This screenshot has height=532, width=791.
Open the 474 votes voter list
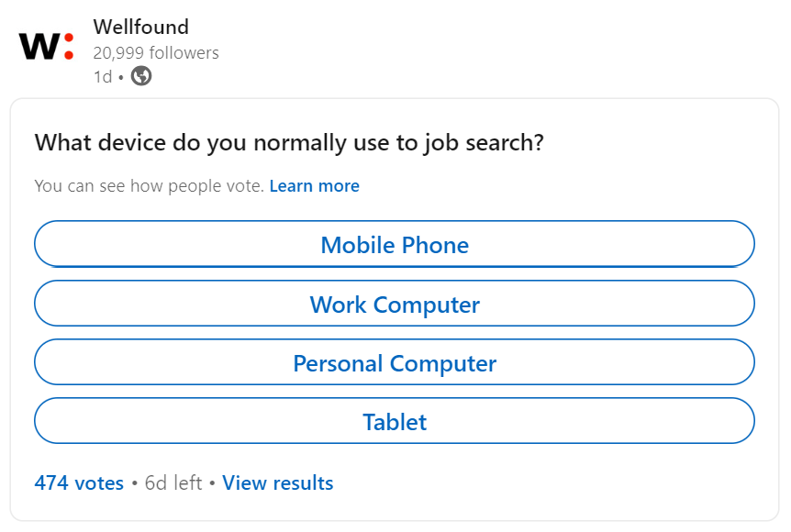(x=79, y=482)
